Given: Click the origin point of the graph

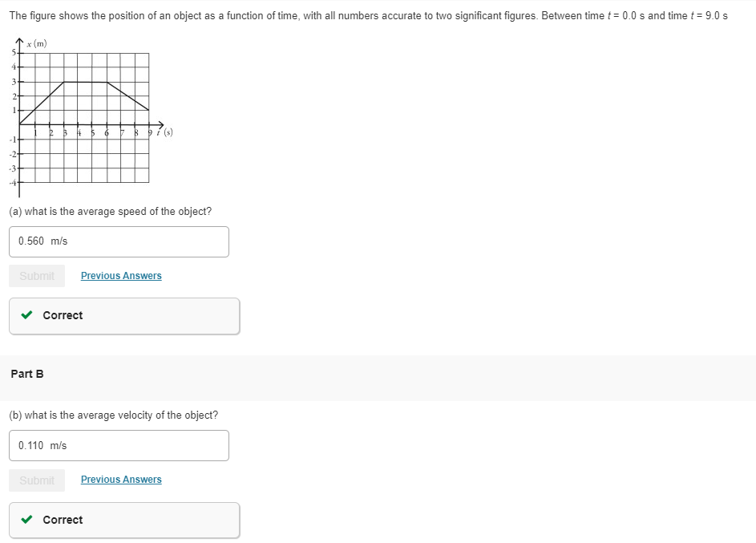Looking at the screenshot, I should 22,126.
